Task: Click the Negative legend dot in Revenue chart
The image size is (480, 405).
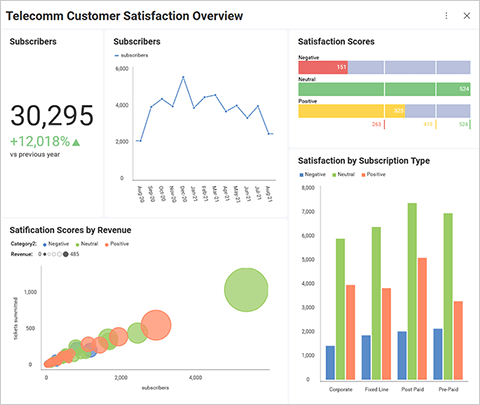Action: pyautogui.click(x=45, y=244)
